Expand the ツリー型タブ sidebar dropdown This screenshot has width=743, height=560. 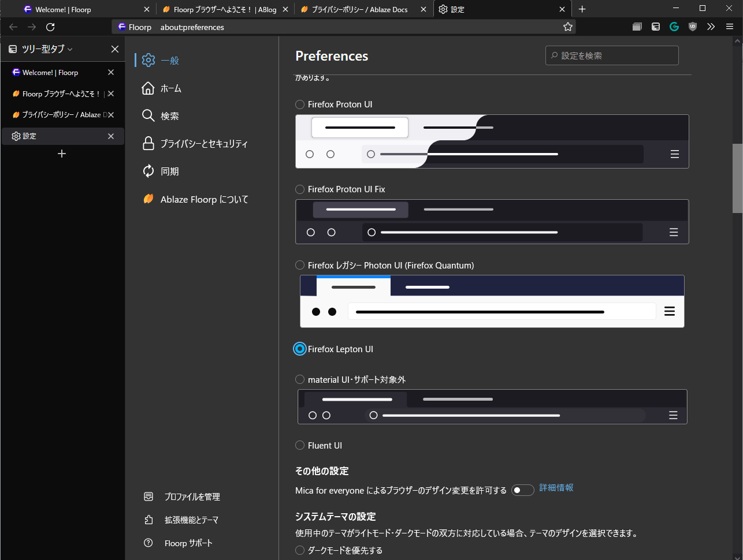[x=70, y=50]
